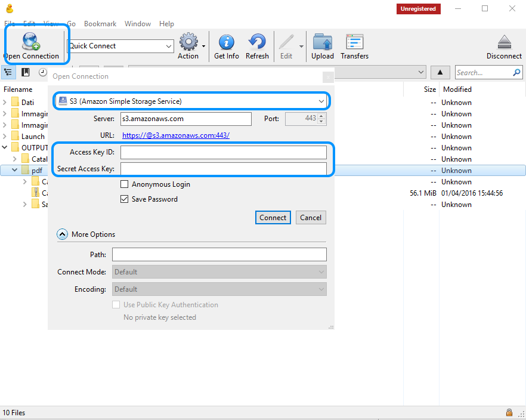The height and width of the screenshot is (420, 526).
Task: Select the Launch folder row
Action: (33, 137)
